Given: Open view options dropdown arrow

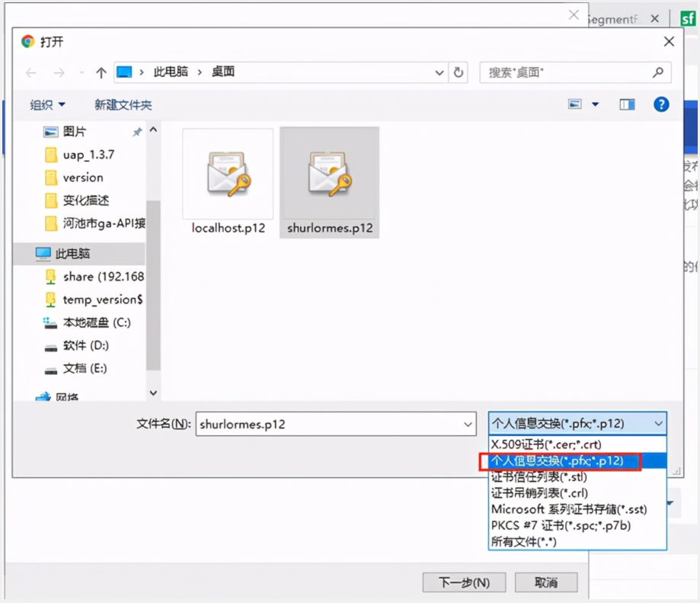Looking at the screenshot, I should point(595,104).
